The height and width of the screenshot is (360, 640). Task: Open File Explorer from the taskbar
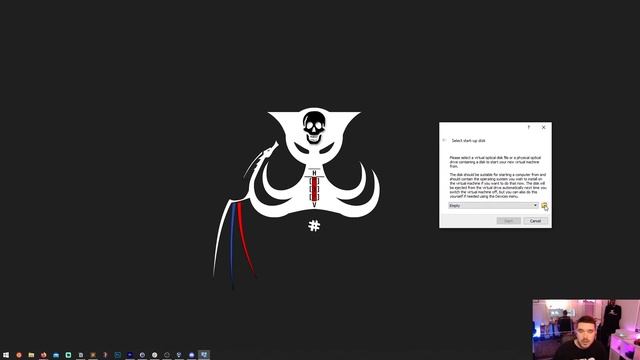coord(31,355)
